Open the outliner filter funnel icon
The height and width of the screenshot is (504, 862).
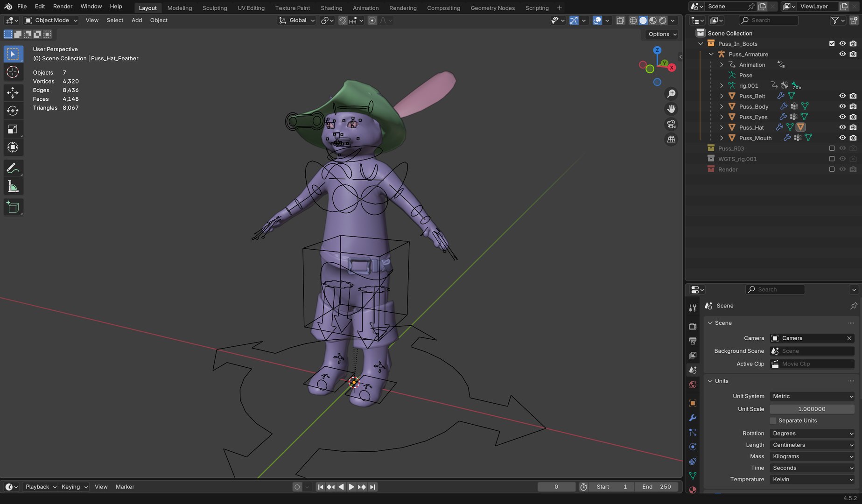835,21
